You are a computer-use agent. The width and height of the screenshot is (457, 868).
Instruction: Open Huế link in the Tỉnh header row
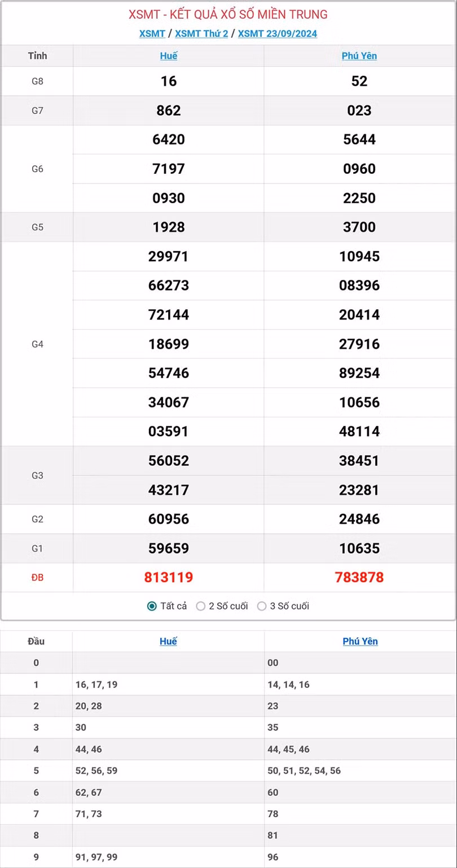(x=168, y=56)
